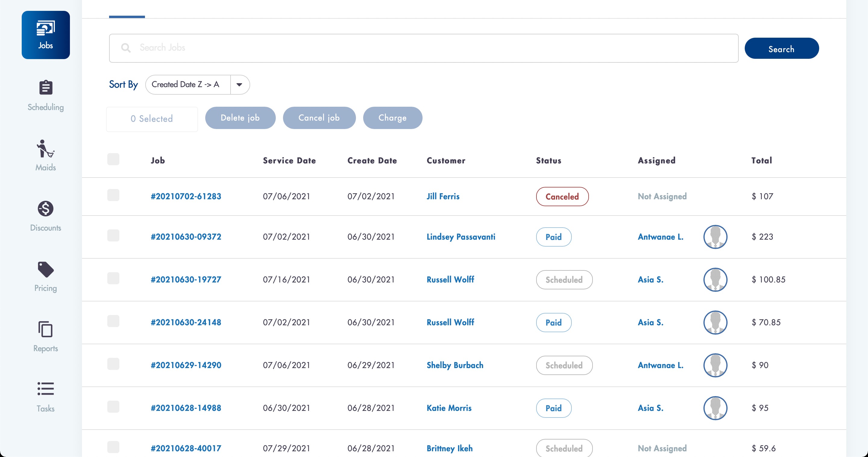
Task: Click avatar in Katie Morris row
Action: [715, 408]
